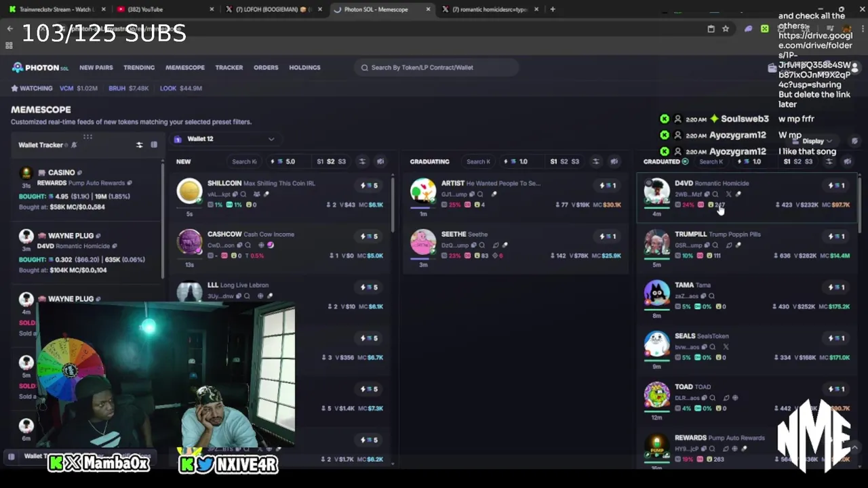Open filter settings of GRADUATING column
Viewport: 868px width, 488px height.
595,162
